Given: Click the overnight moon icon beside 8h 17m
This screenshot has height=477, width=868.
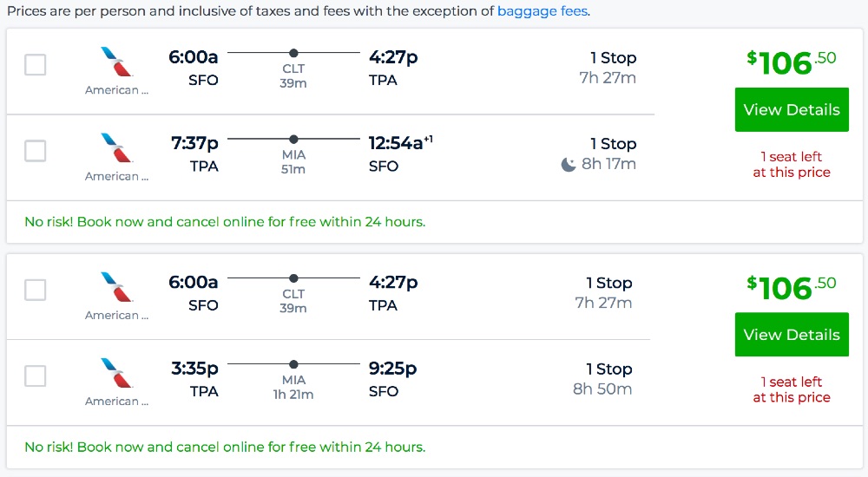Looking at the screenshot, I should (569, 165).
